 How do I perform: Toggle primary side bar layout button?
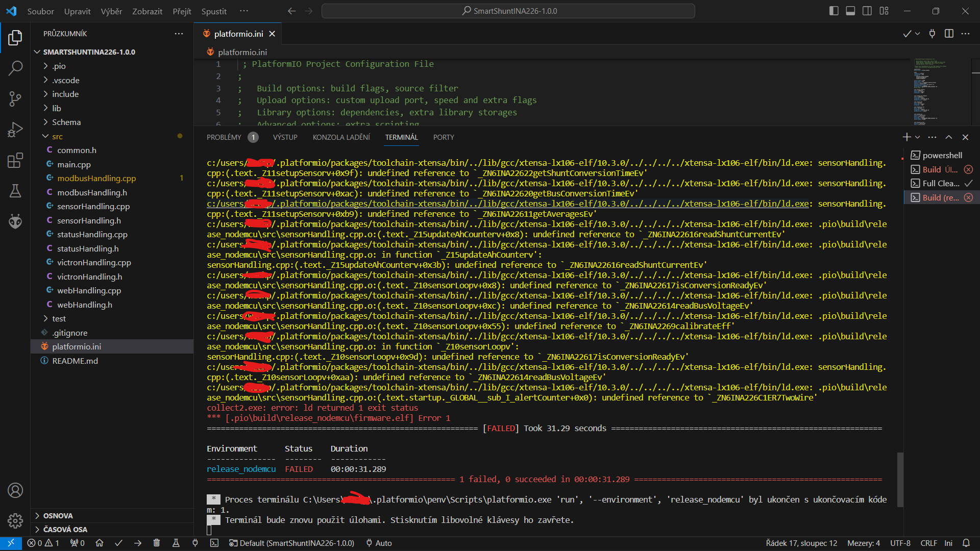point(834,11)
